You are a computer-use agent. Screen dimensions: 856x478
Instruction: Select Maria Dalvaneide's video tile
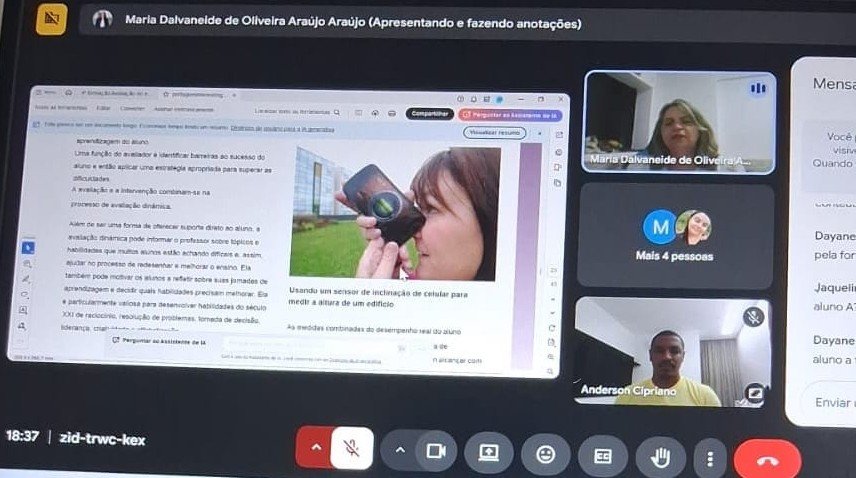[680, 122]
